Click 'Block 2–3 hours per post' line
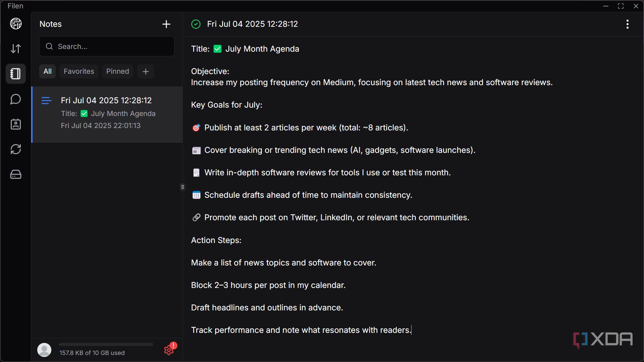Viewport: 644px width, 362px height. point(268,285)
